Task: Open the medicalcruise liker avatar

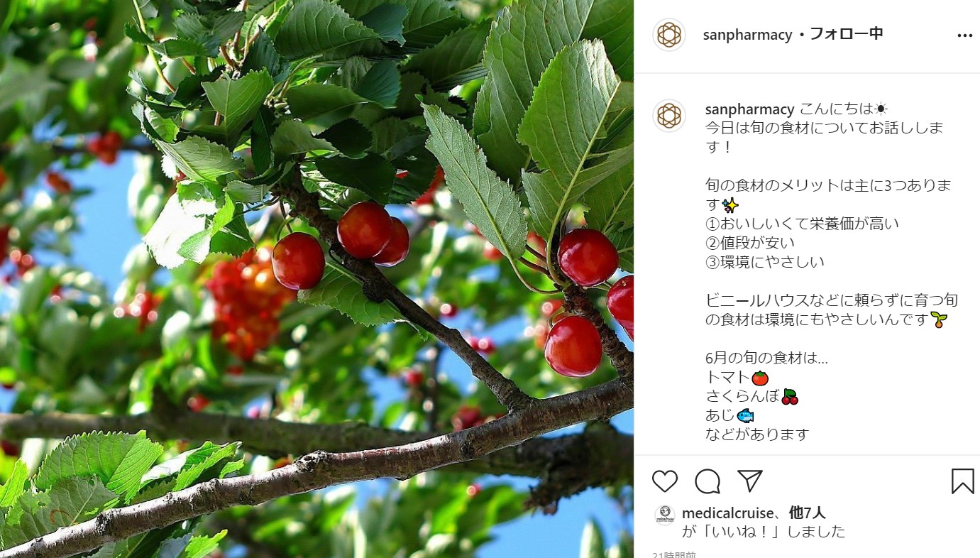Action: [665, 515]
